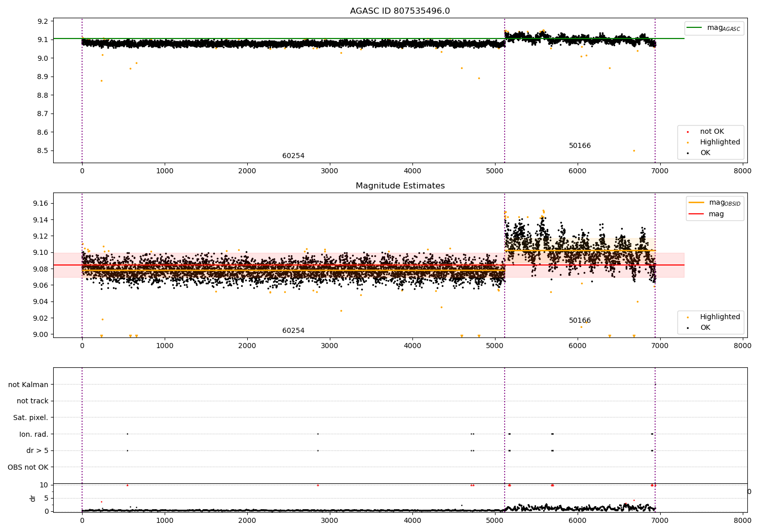Viewport: 760px width, 532px height.
Task: Click the 'Ion. rad.' row label
Action: click(x=34, y=434)
